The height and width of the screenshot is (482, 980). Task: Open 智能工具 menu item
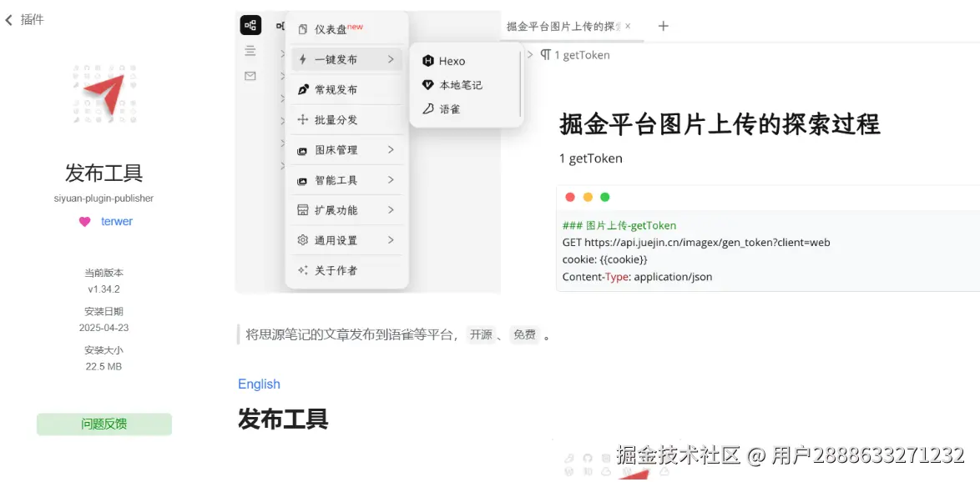click(x=346, y=180)
